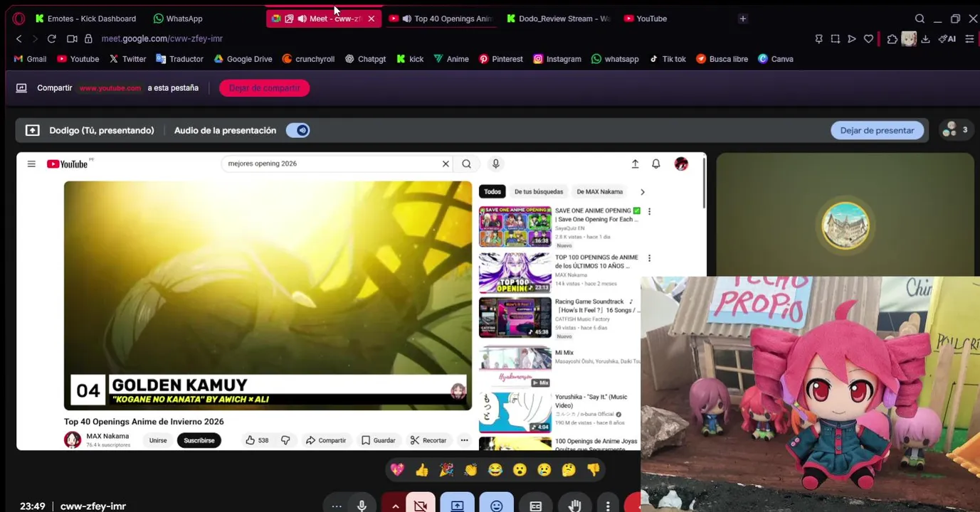
Task: Click YouTube search magnifier button
Action: coord(466,164)
